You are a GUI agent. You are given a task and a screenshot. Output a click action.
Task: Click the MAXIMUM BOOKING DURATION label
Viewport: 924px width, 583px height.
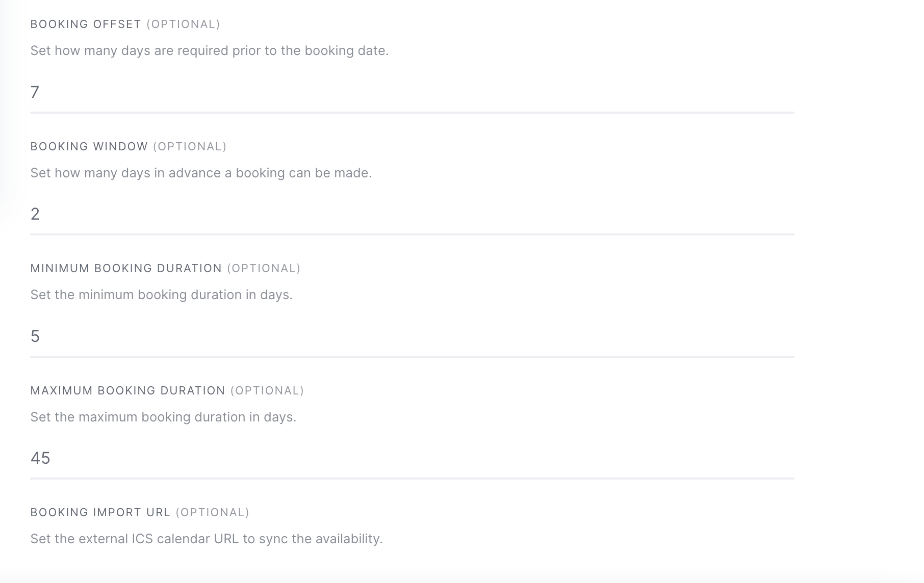(x=127, y=391)
